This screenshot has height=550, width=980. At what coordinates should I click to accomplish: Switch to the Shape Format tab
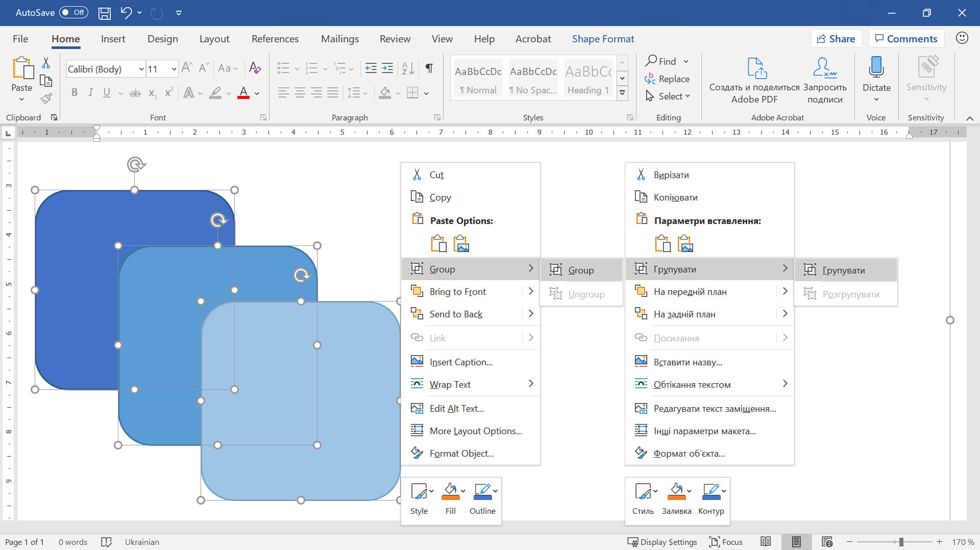point(603,39)
